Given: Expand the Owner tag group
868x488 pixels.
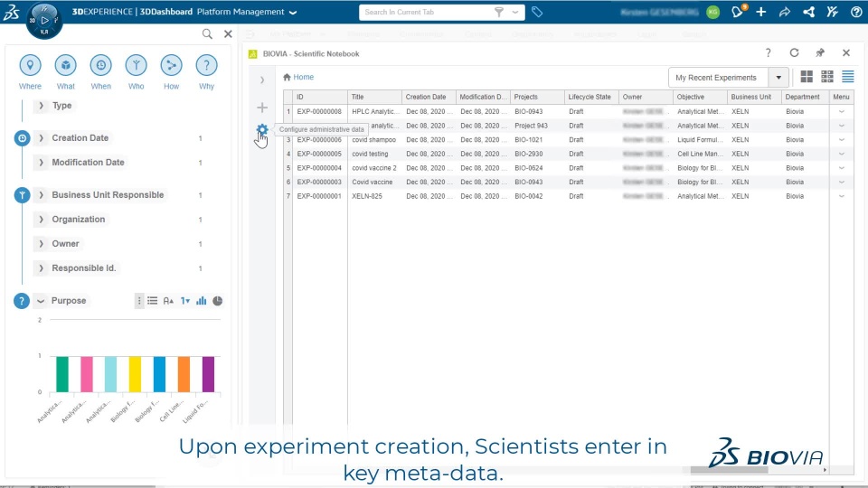Looking at the screenshot, I should click(41, 243).
